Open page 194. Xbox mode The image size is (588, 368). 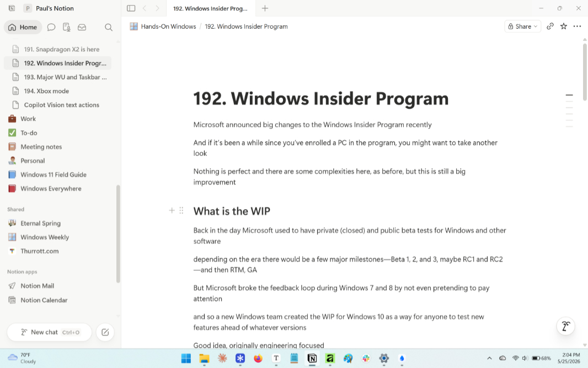pyautogui.click(x=58, y=91)
